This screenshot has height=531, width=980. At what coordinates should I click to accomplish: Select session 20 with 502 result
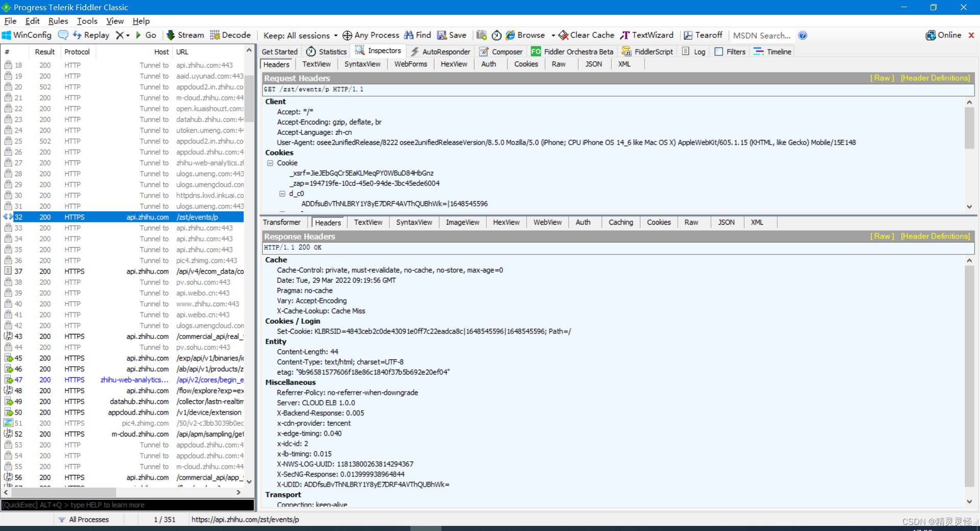tap(124, 87)
